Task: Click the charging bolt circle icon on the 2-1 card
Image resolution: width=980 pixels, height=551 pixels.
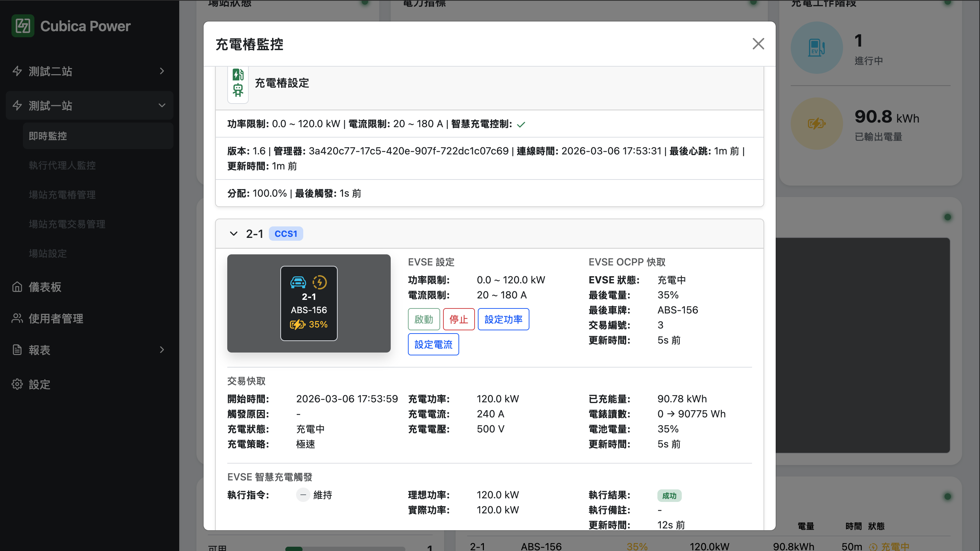Action: coord(320,282)
